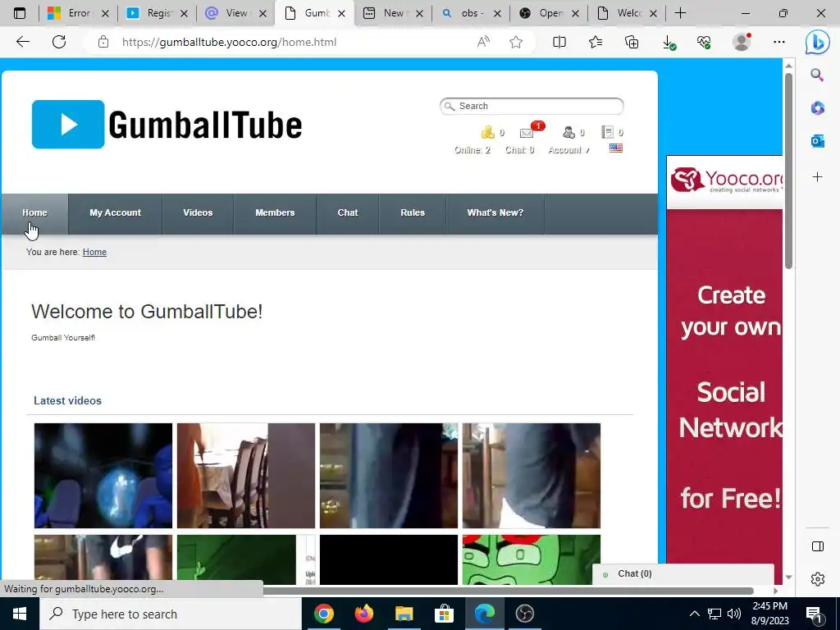Open the Rules navigation tab

pos(413,212)
